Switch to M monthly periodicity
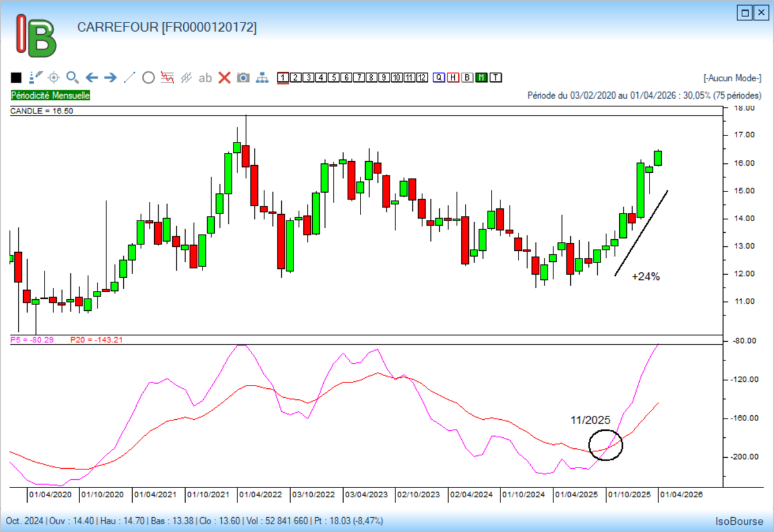 click(x=481, y=78)
